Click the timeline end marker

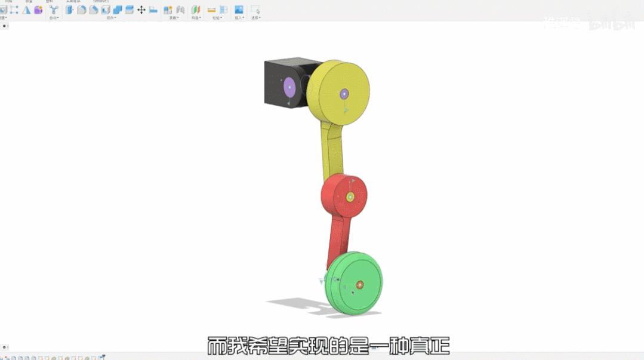coord(102,357)
